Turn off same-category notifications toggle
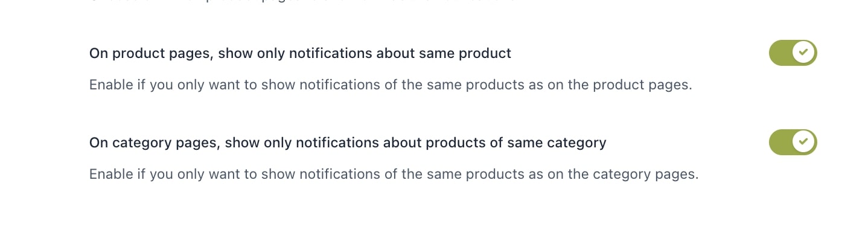 pos(793,143)
